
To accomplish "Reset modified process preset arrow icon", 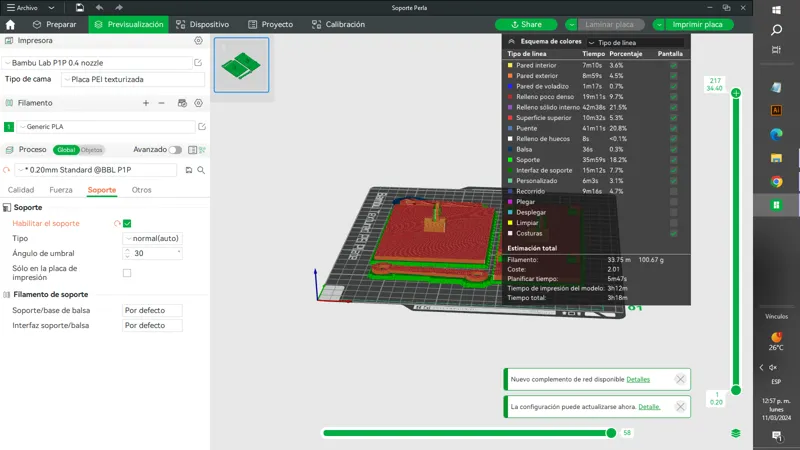I will coord(7,170).
